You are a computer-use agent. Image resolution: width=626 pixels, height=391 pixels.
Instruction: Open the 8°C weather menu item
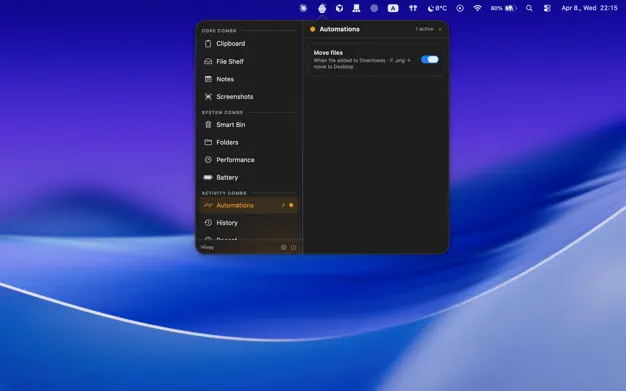[437, 8]
